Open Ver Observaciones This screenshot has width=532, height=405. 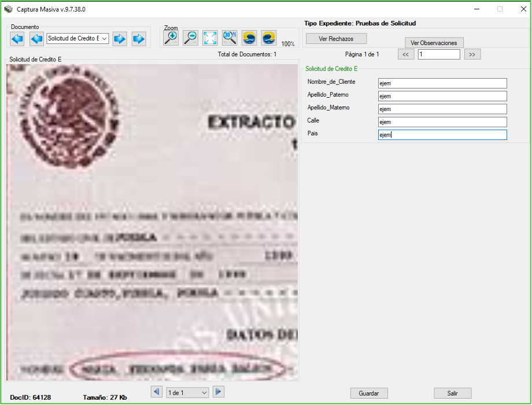(434, 43)
